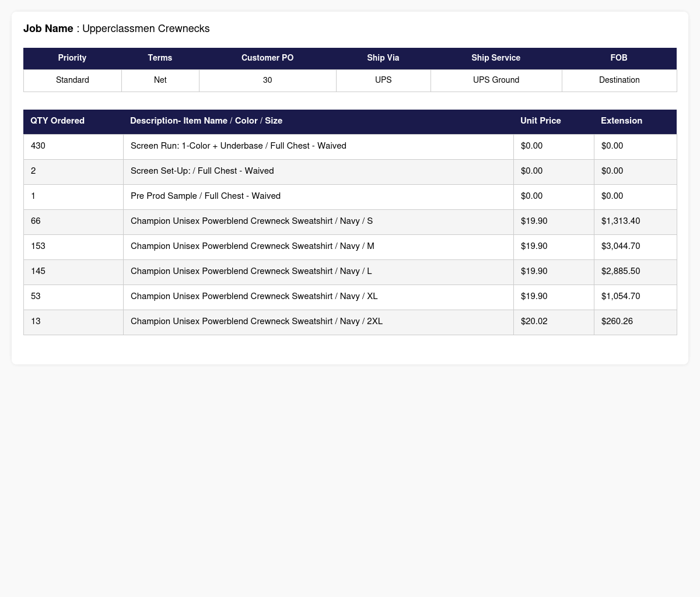Click the FOB column header
700x597 pixels.
(x=619, y=58)
